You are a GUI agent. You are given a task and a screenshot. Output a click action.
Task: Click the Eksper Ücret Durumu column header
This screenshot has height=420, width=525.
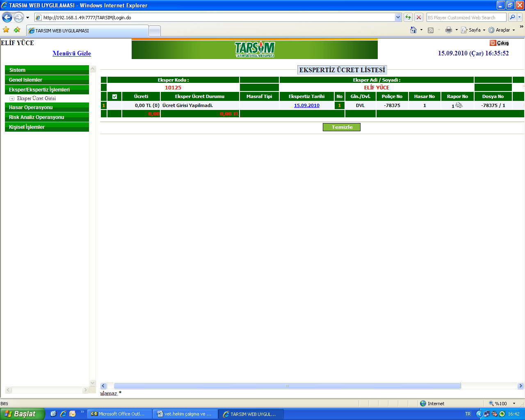pos(200,96)
